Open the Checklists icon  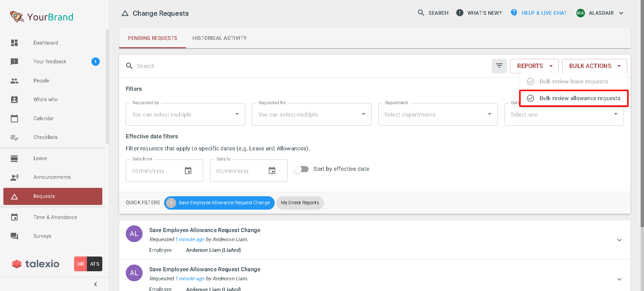pyautogui.click(x=14, y=137)
